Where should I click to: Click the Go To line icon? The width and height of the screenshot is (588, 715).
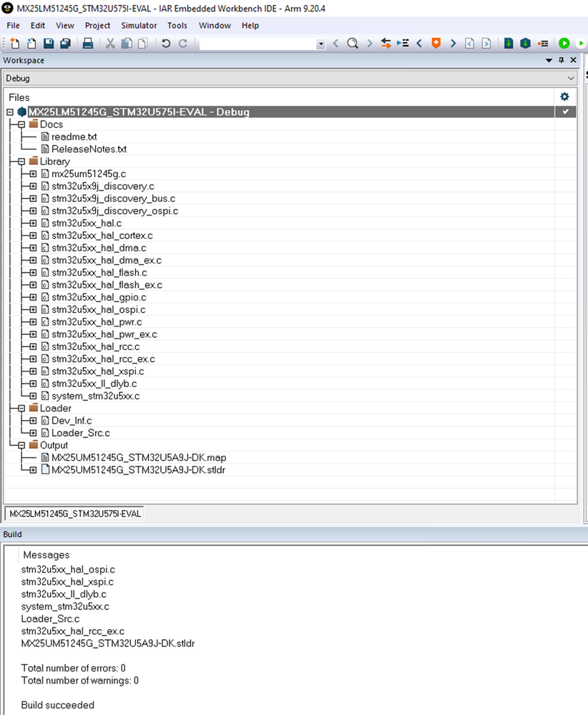click(403, 44)
